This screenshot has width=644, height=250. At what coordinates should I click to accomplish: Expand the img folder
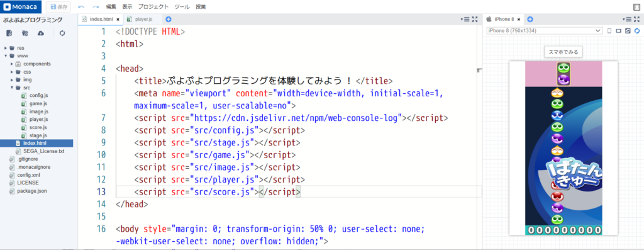click(12, 80)
